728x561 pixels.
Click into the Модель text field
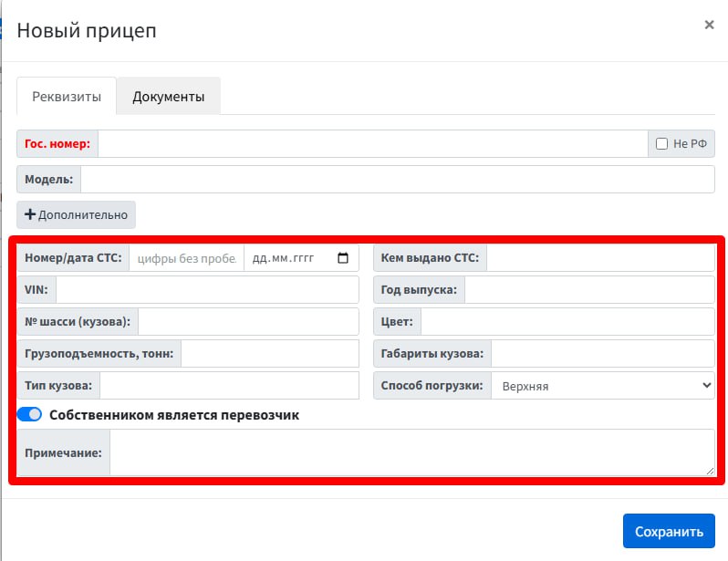pos(398,180)
